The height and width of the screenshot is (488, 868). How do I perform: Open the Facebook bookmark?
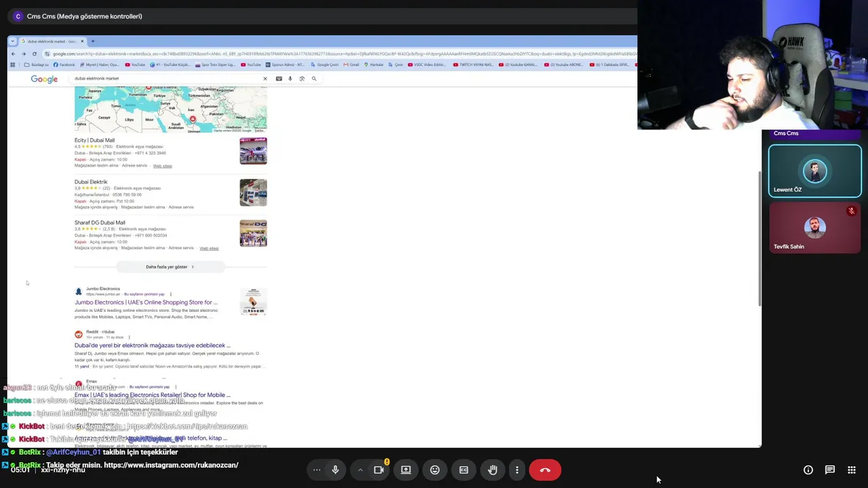coord(64,65)
